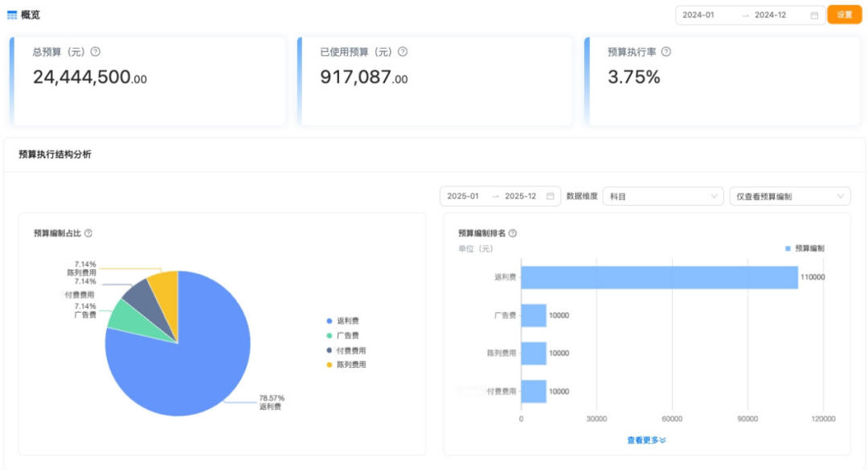Open help icon next to 总预算（元）
Viewport: 868px width, 470px height.
click(x=96, y=51)
